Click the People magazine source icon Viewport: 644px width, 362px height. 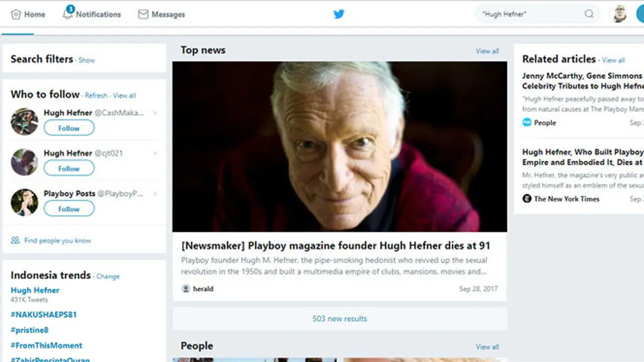527,122
